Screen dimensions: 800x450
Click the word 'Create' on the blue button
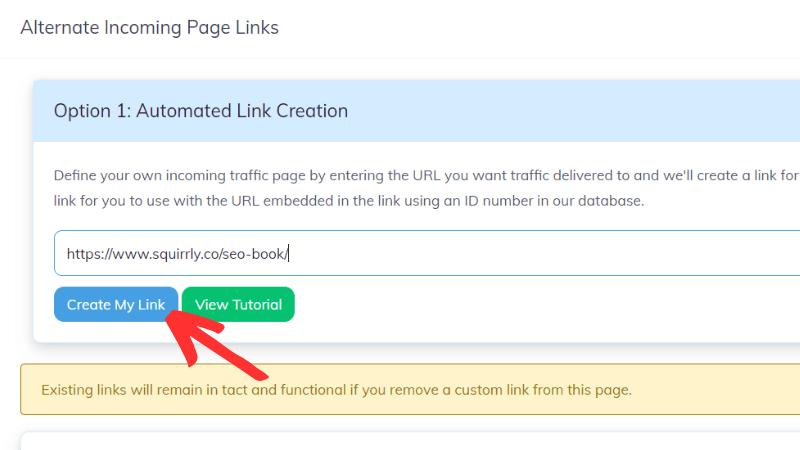tap(88, 305)
